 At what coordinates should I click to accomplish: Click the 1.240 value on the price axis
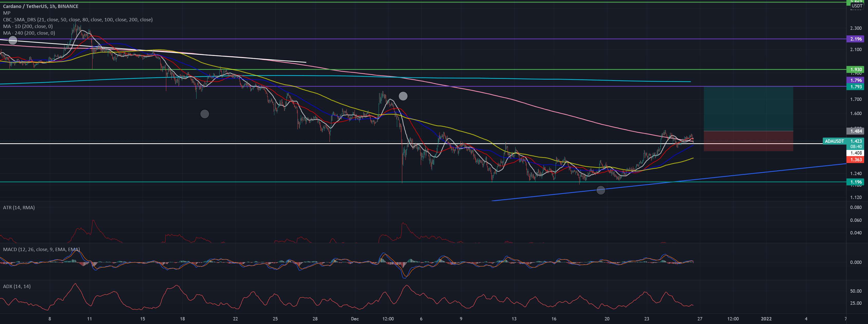[x=856, y=174]
